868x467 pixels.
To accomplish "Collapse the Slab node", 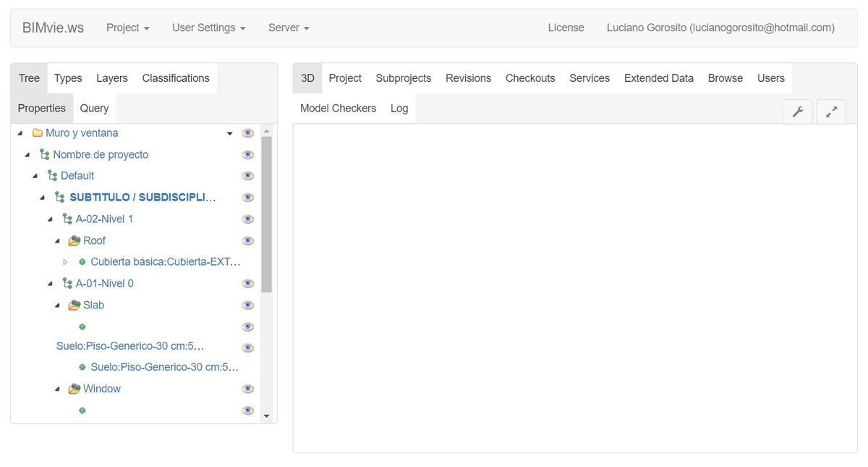I will tap(57, 305).
